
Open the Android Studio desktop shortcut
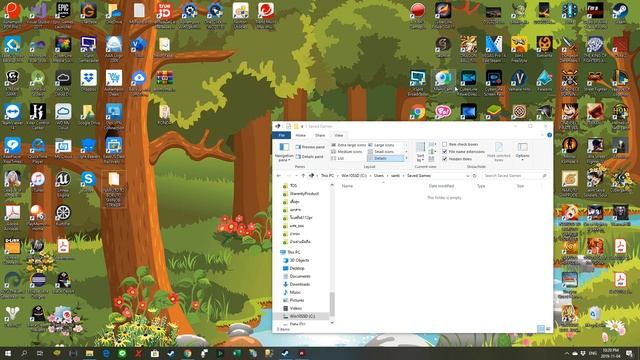click(x=38, y=83)
